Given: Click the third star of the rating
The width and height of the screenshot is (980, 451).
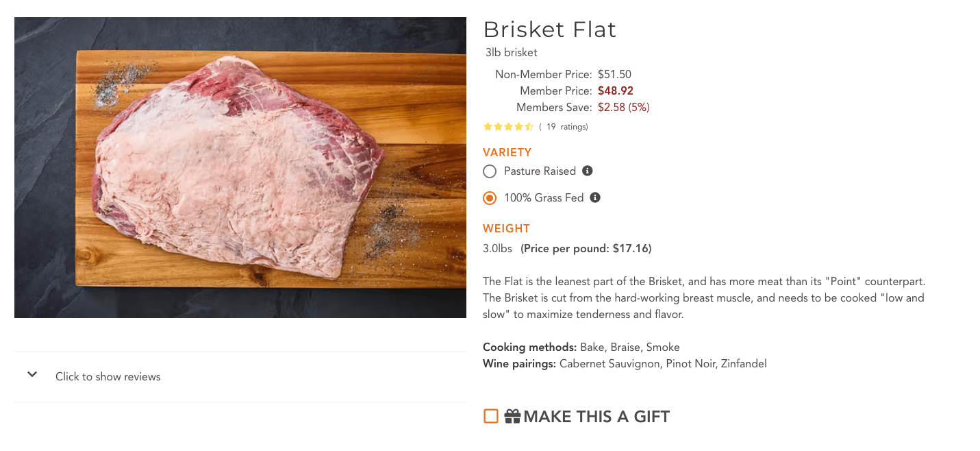Looking at the screenshot, I should point(509,126).
